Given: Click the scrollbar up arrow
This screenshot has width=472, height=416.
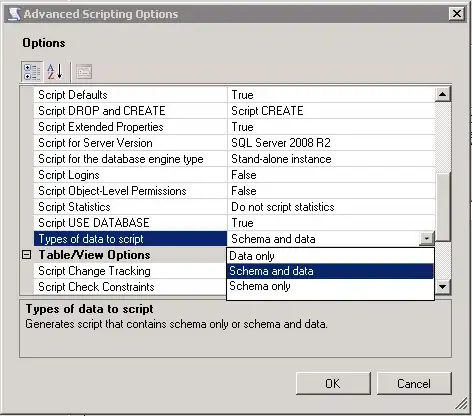Looking at the screenshot, I should (443, 94).
